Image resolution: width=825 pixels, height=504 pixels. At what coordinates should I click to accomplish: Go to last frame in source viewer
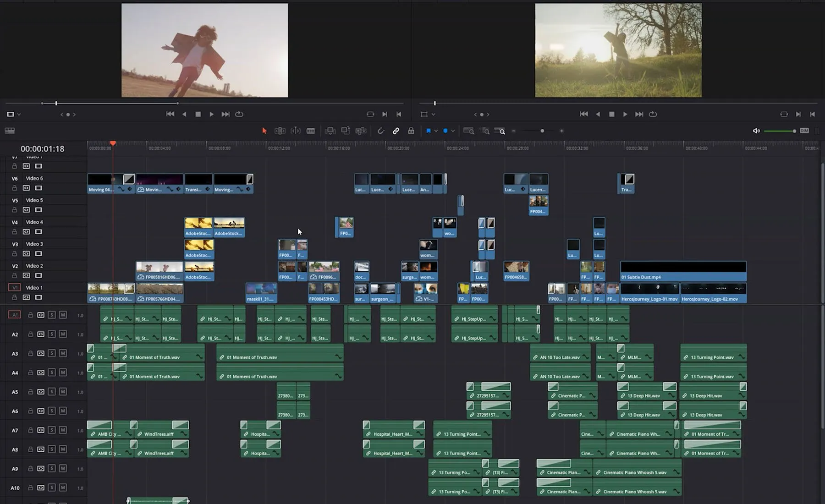click(x=225, y=114)
